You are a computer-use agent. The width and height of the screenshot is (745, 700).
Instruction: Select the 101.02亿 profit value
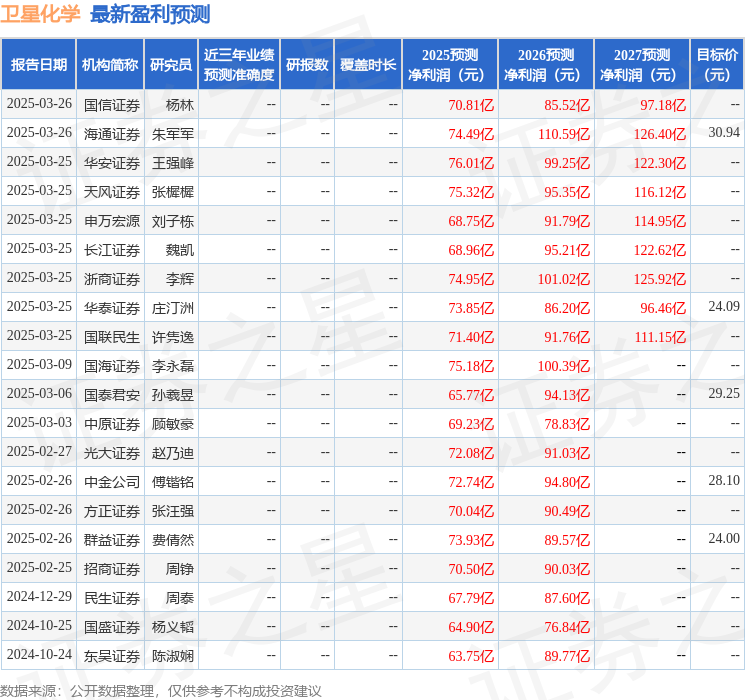pyautogui.click(x=564, y=279)
